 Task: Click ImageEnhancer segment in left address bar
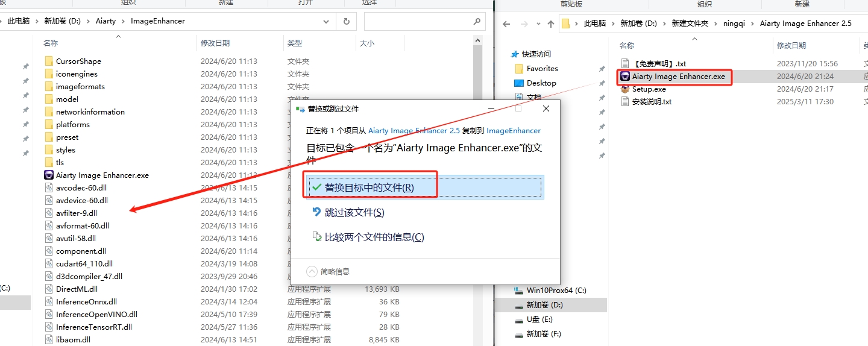[158, 21]
